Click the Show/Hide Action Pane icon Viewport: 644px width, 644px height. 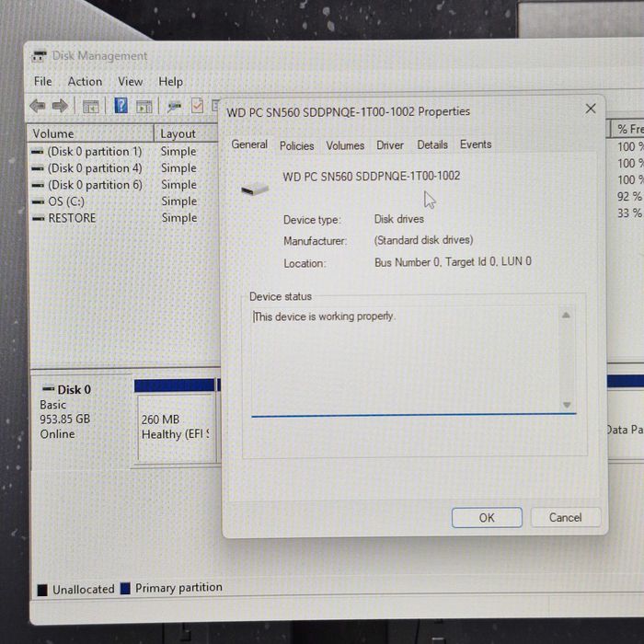[144, 107]
